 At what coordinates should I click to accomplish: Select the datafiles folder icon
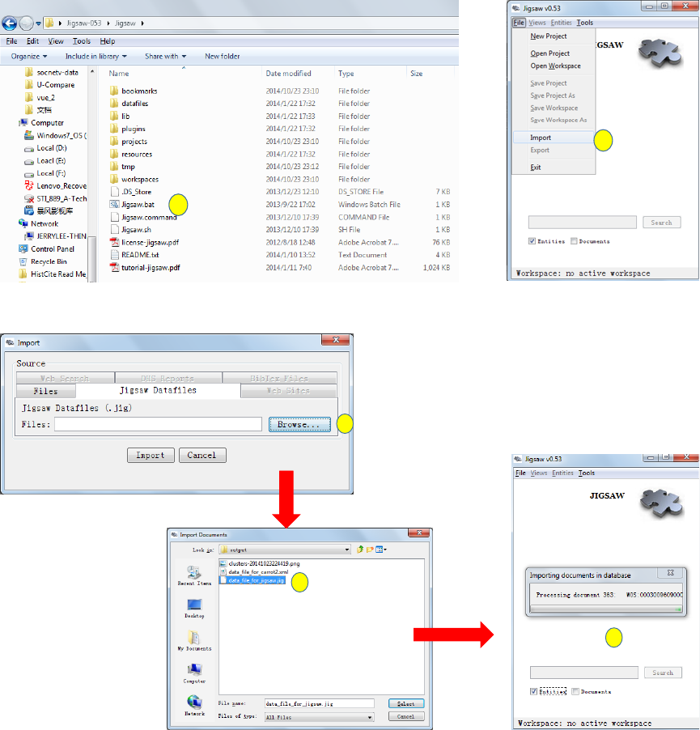(114, 104)
